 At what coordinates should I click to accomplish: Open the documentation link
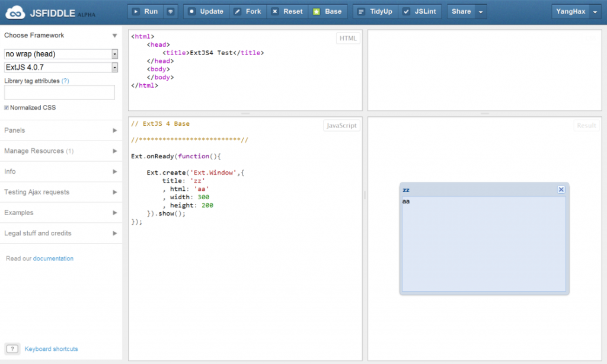(x=53, y=258)
